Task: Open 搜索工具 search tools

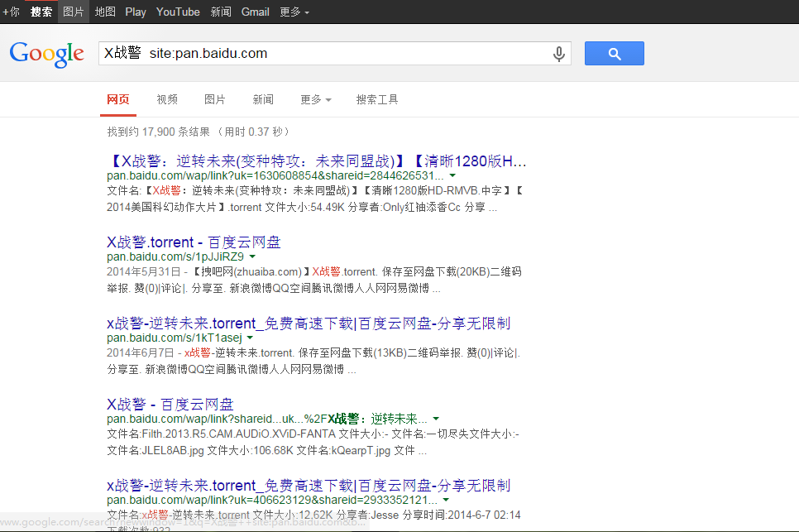Action: (377, 99)
